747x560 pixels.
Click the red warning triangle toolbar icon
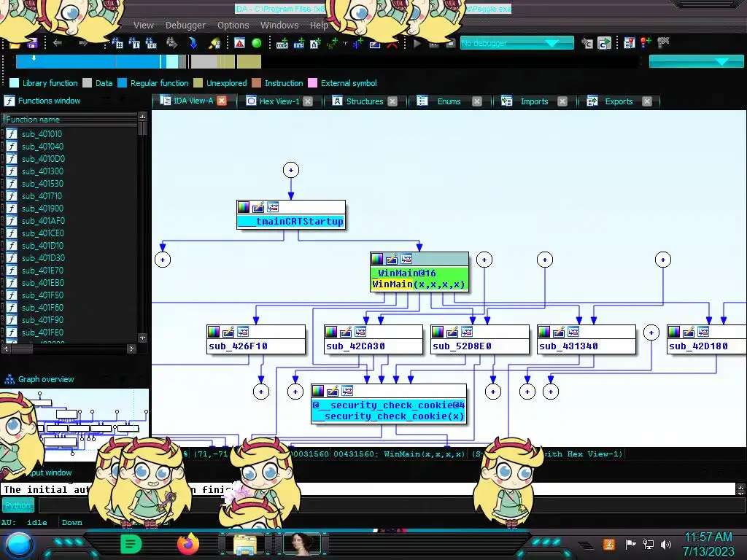tap(239, 43)
